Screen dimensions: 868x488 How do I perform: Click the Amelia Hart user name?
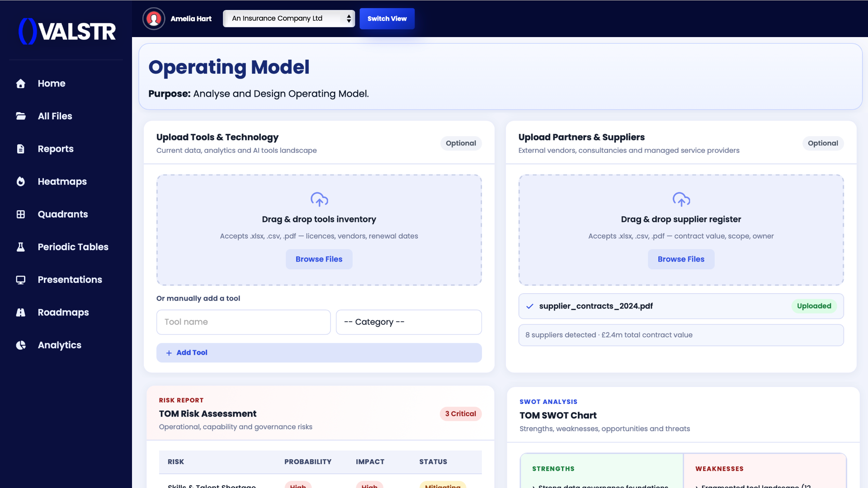[x=191, y=19]
